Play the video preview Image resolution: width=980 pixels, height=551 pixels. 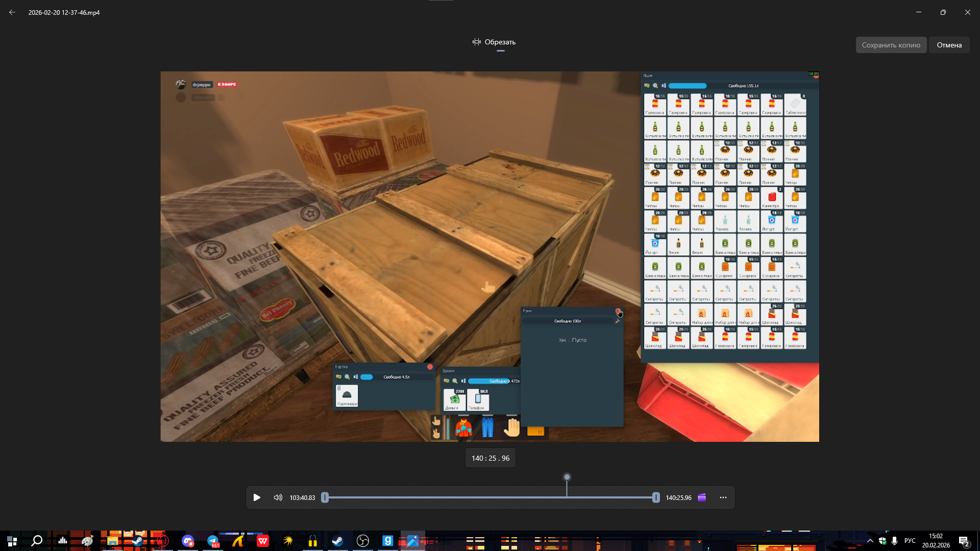tap(257, 497)
